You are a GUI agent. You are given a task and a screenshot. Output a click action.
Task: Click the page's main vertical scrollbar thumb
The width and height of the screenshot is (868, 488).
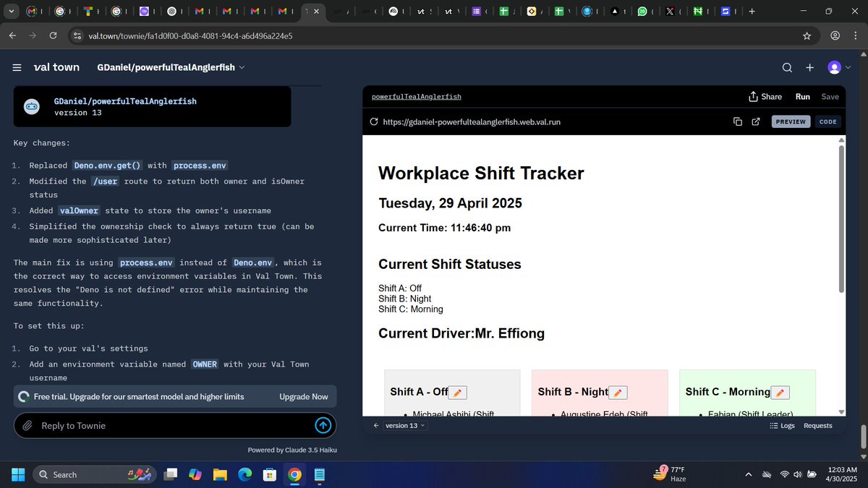tap(863, 436)
